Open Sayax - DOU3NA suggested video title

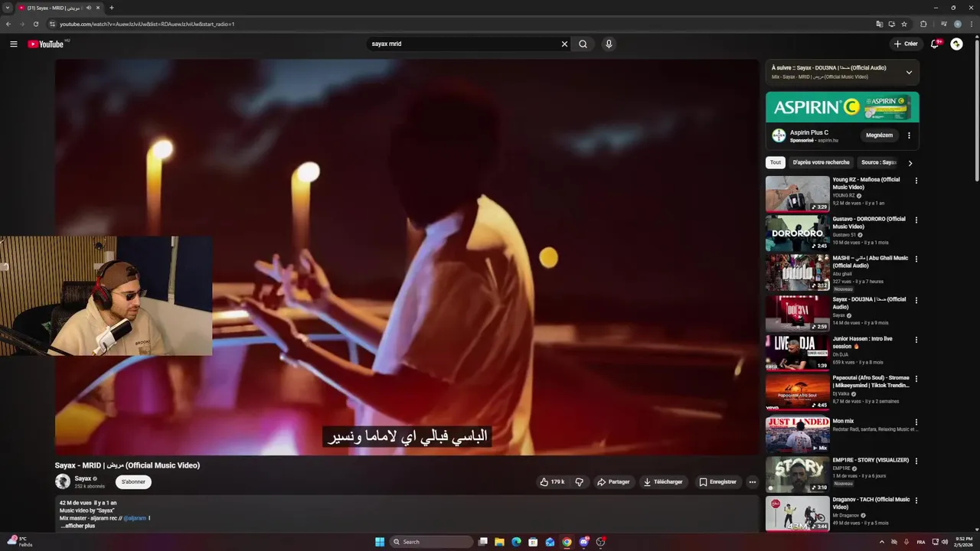click(869, 303)
